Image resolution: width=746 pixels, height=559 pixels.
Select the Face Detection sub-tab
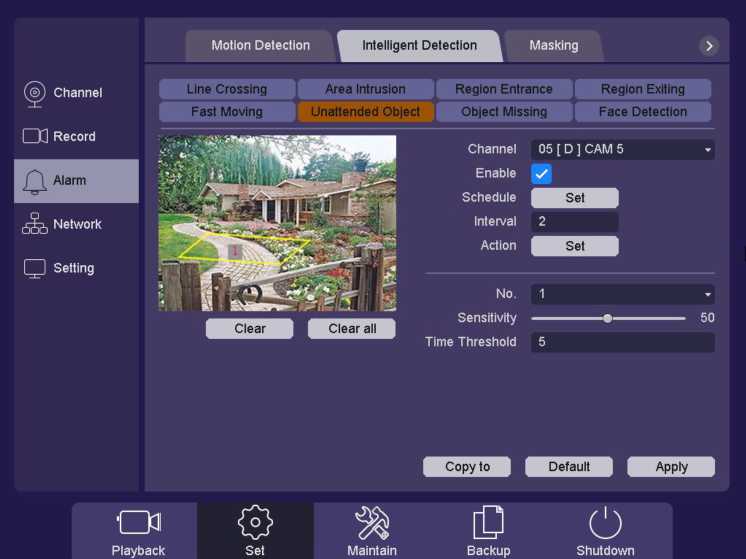pos(642,112)
